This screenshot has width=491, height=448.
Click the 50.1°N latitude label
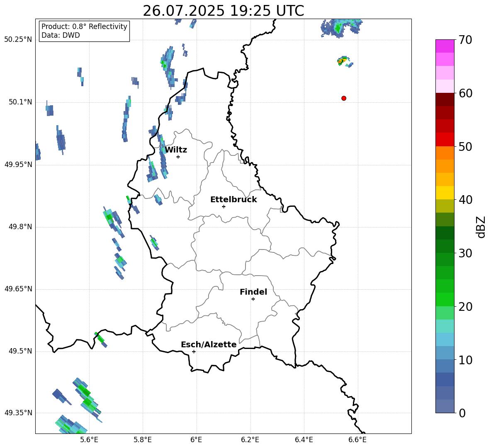(20, 102)
